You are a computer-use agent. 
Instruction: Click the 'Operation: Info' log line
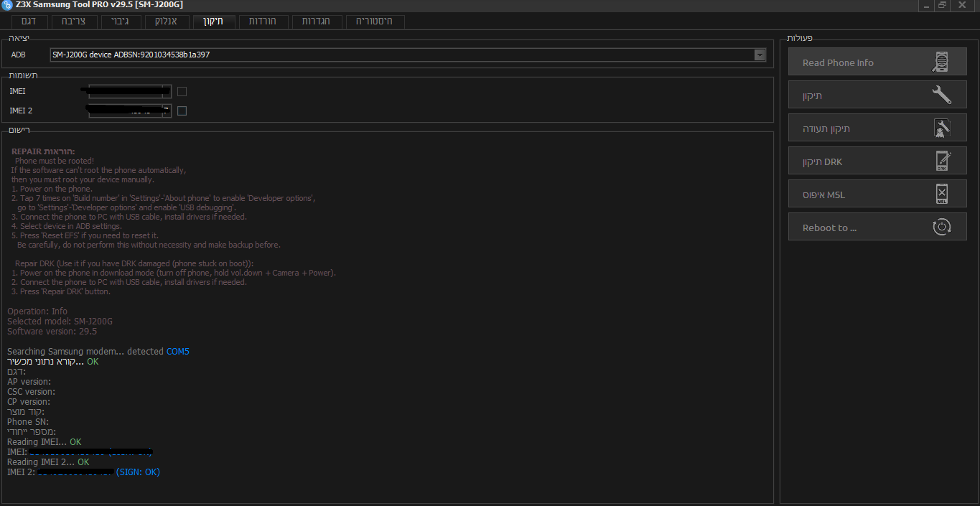click(37, 311)
